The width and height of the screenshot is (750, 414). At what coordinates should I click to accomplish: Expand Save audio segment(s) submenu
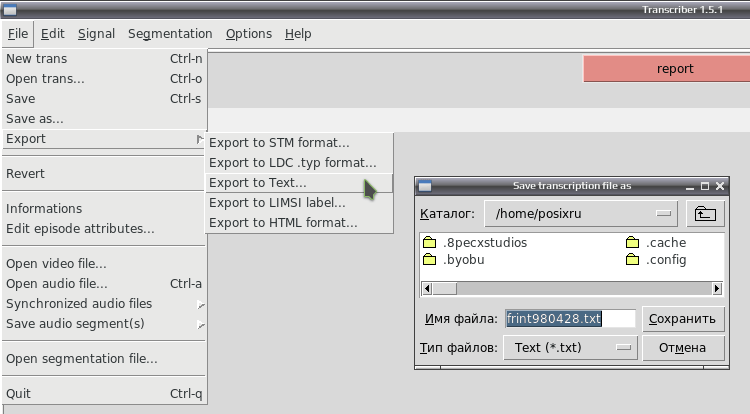pyautogui.click(x=104, y=324)
